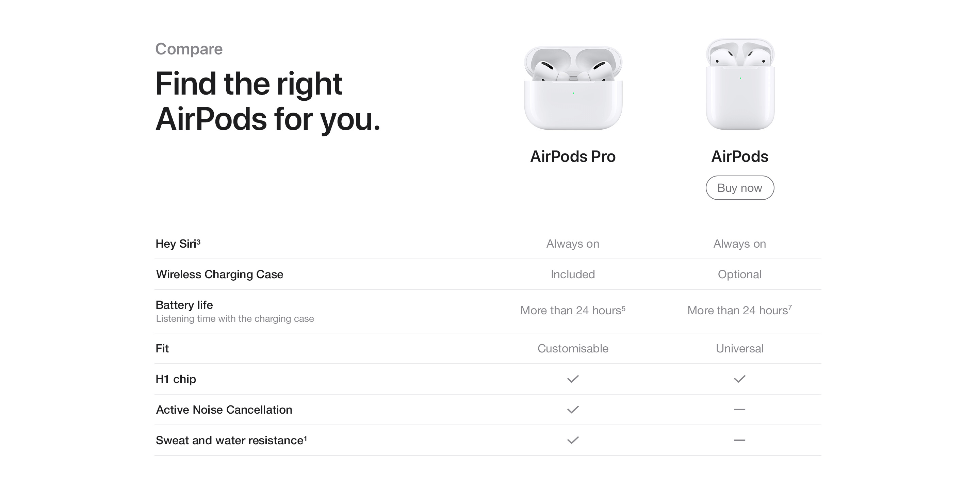This screenshot has height=498, width=980.
Task: Click the Customisable fit value
Action: coord(573,348)
